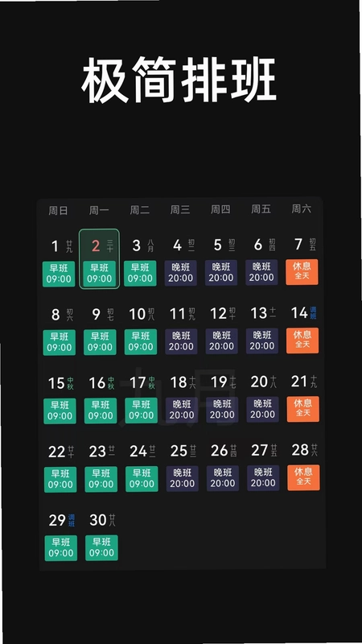Click the 周五 weekday header
362x644 pixels.
pyautogui.click(x=261, y=209)
